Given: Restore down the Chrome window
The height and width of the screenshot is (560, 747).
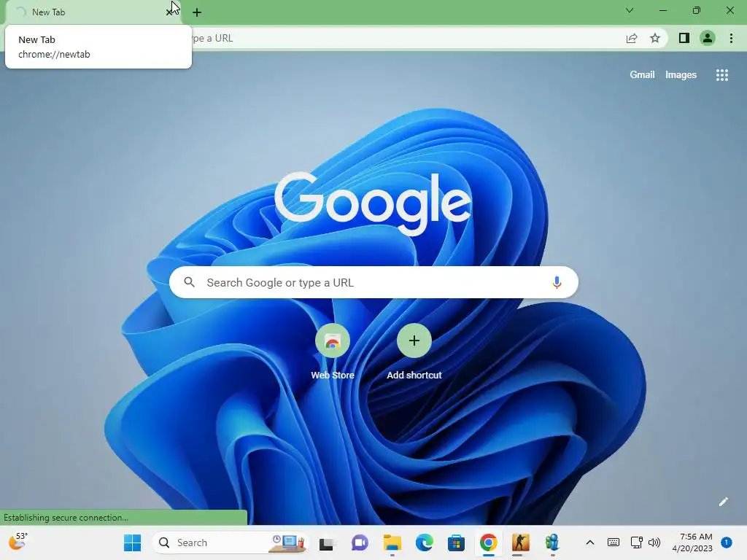Looking at the screenshot, I should (697, 10).
